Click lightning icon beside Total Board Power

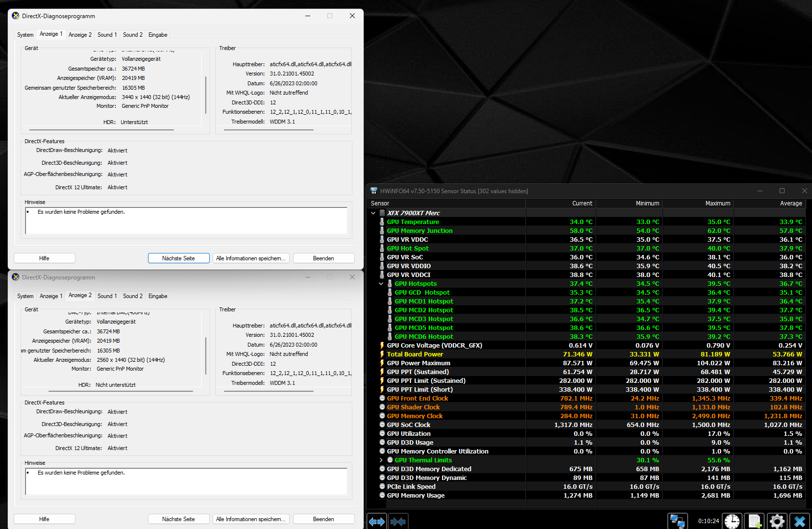pyautogui.click(x=382, y=354)
